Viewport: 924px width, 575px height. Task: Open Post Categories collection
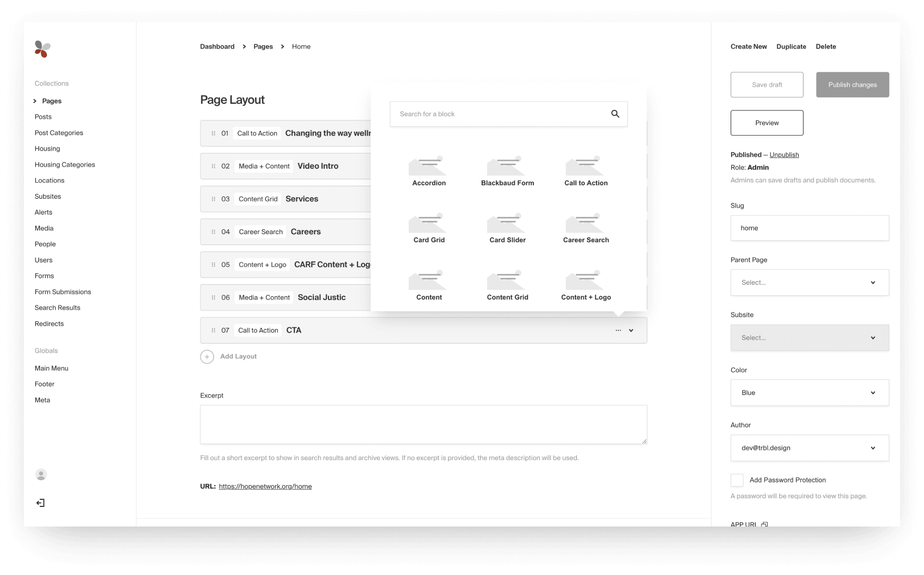tap(59, 133)
